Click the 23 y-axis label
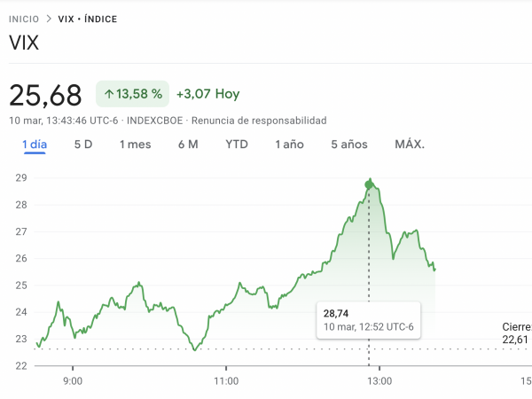The height and width of the screenshot is (399, 532). (x=21, y=339)
